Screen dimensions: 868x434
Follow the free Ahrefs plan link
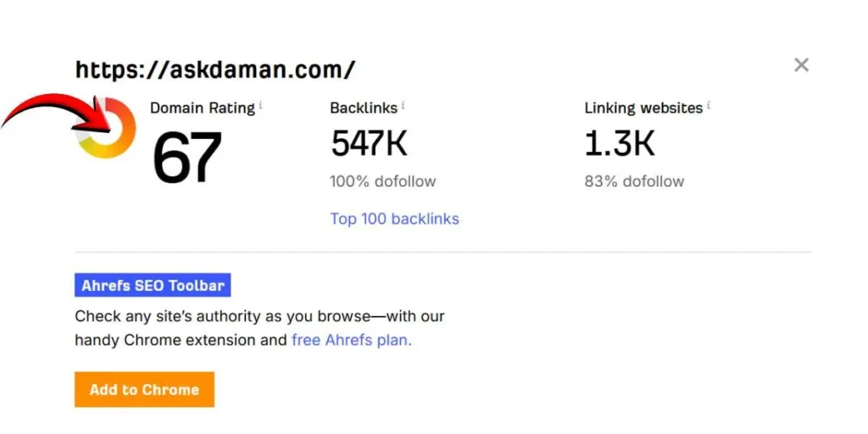click(351, 340)
